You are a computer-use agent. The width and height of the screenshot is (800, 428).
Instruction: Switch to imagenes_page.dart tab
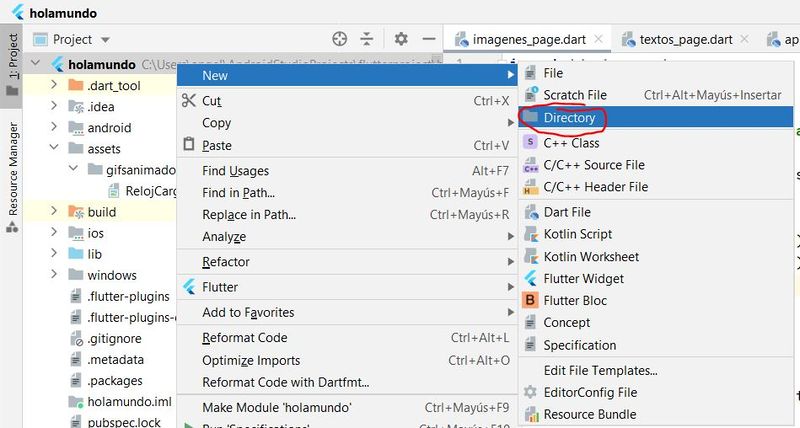pyautogui.click(x=529, y=39)
